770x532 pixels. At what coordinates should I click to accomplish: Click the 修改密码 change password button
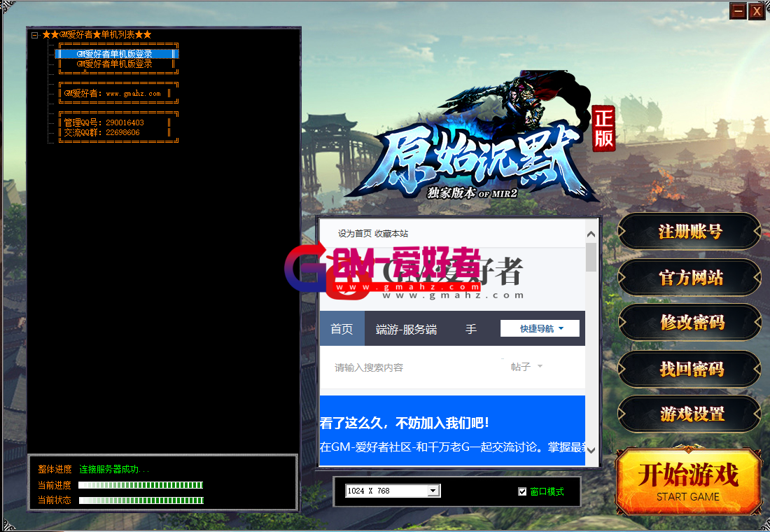(689, 323)
